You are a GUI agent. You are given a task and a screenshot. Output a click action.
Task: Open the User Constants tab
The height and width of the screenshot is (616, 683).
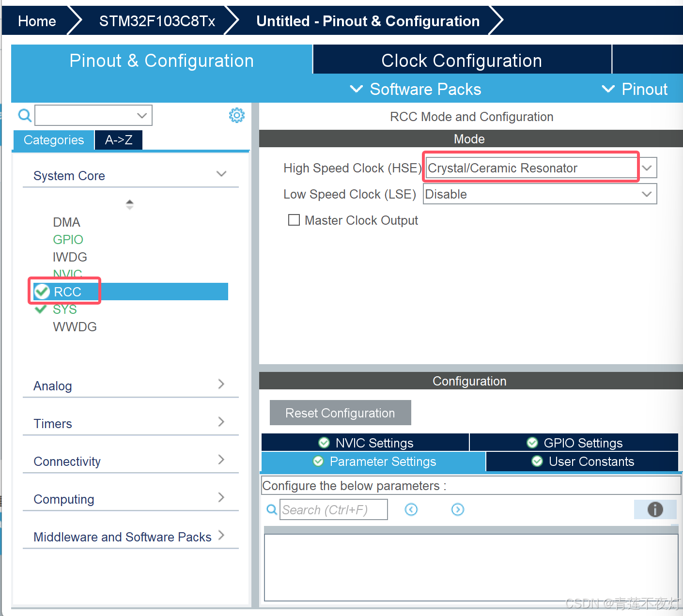tap(582, 462)
